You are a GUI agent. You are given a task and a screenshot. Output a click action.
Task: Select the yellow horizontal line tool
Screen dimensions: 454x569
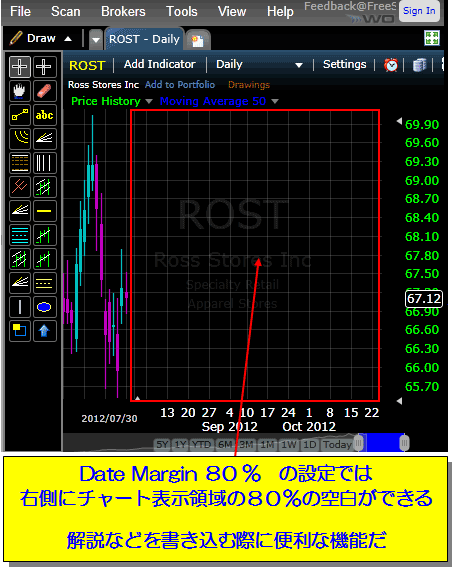click(x=45, y=211)
